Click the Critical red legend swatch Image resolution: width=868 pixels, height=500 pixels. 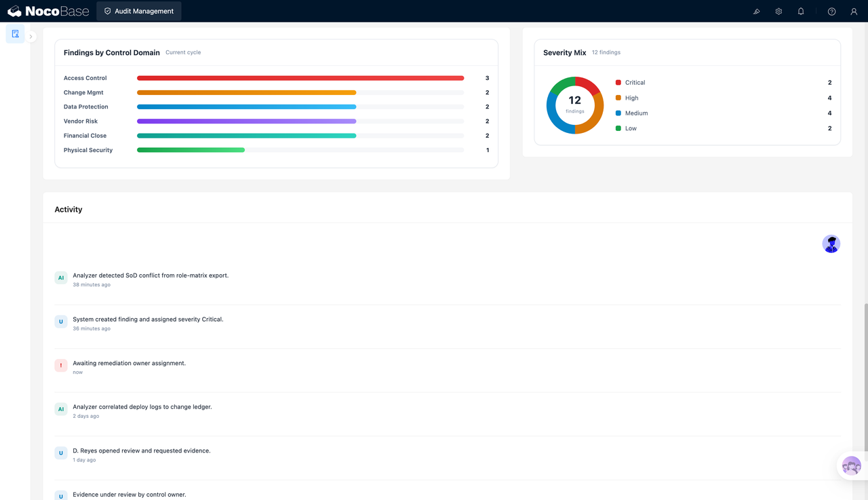pos(618,83)
